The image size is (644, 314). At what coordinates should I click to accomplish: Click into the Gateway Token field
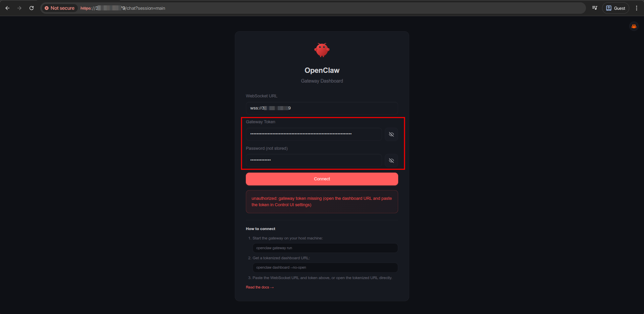(x=314, y=134)
